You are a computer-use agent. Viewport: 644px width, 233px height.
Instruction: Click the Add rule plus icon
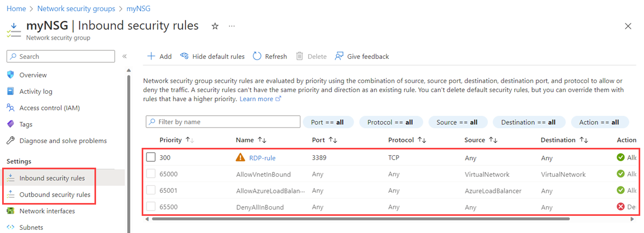coord(151,56)
